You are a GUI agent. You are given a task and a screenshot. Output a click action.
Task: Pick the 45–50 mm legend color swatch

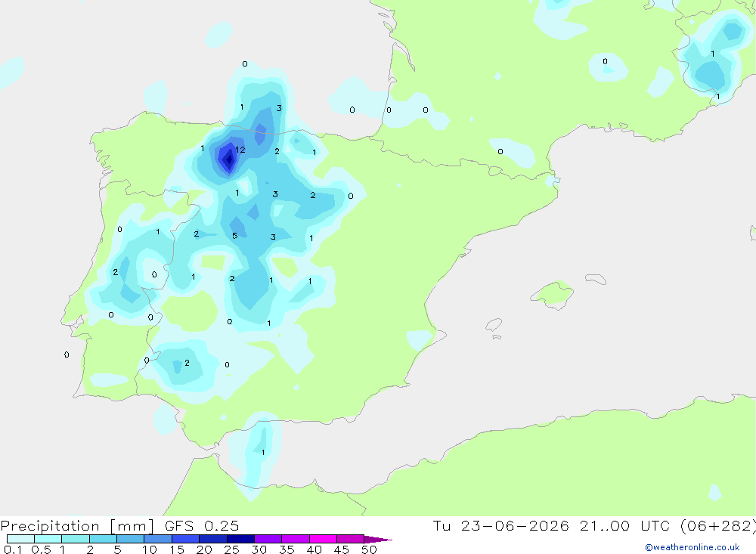coord(350,539)
